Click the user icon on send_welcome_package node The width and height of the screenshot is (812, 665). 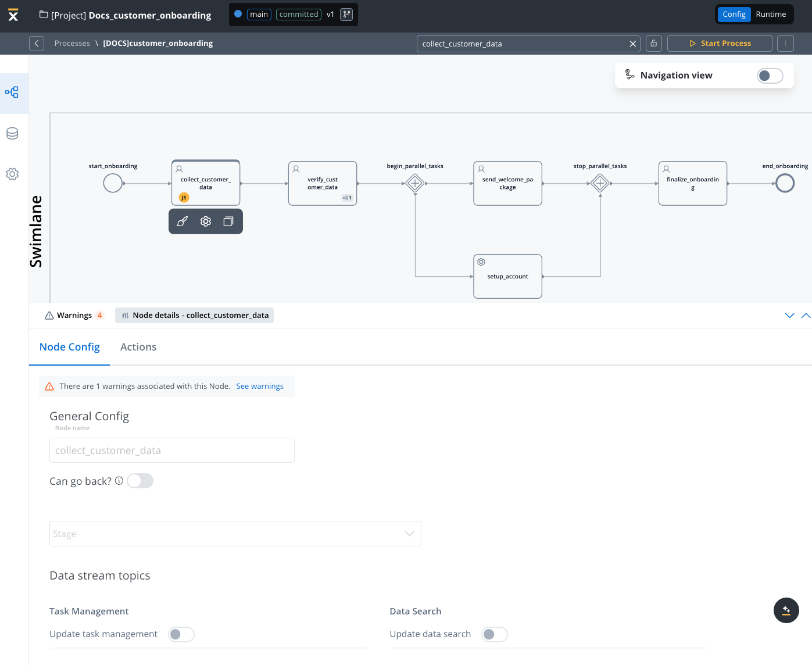481,169
